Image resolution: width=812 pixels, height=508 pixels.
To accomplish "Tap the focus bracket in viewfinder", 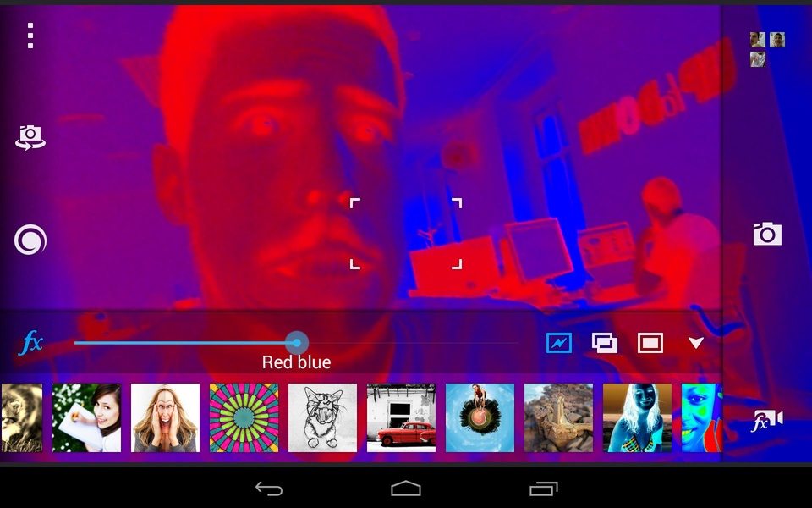I will click(x=406, y=234).
